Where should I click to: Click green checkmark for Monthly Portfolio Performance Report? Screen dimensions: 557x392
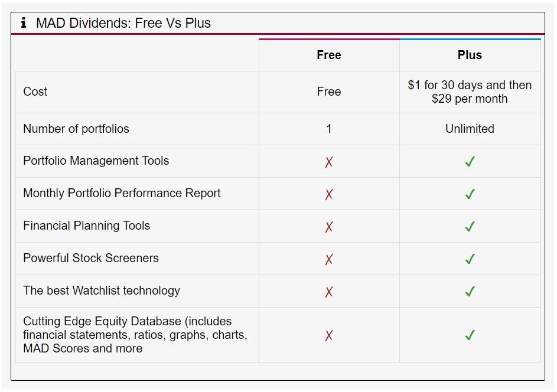click(x=470, y=194)
